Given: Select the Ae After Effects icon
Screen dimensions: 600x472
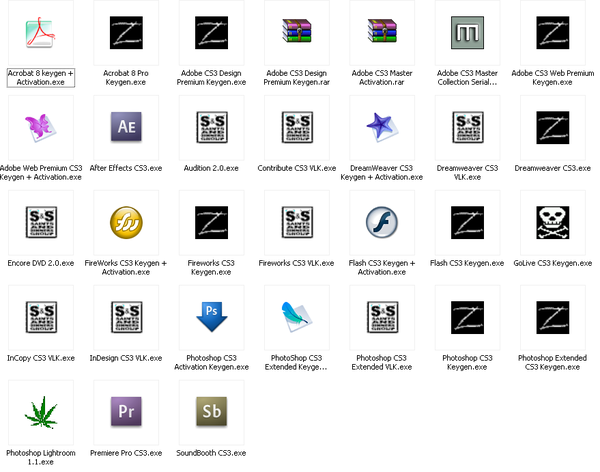Looking at the screenshot, I should (126, 126).
